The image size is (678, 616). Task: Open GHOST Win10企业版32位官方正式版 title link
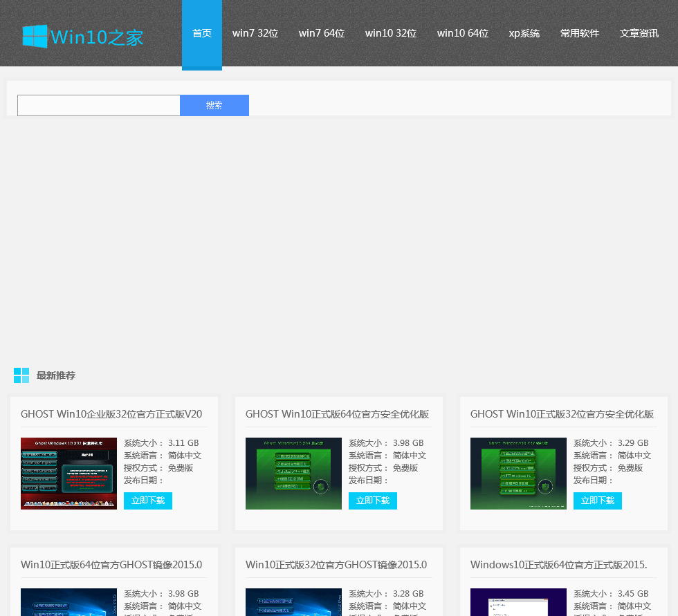(x=111, y=414)
